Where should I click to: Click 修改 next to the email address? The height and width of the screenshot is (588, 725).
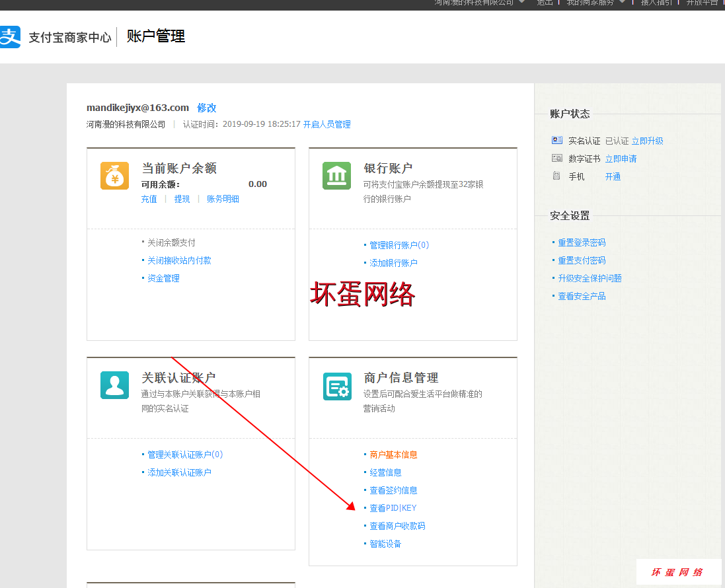pos(206,108)
